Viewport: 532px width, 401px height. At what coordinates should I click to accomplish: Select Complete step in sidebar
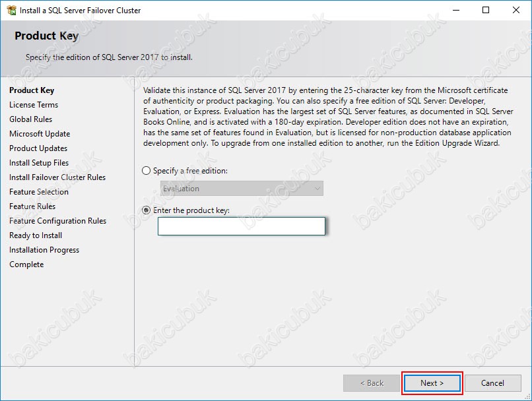click(x=26, y=264)
